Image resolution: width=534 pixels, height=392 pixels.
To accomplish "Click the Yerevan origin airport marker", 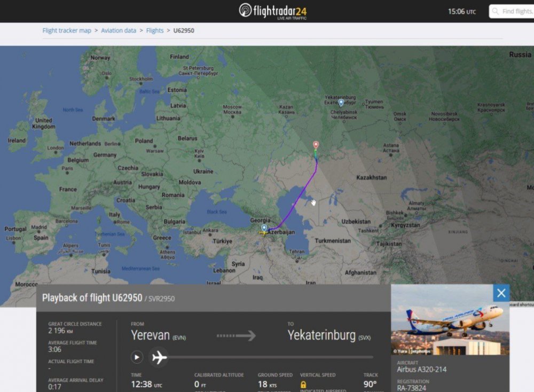I will click(x=264, y=228).
